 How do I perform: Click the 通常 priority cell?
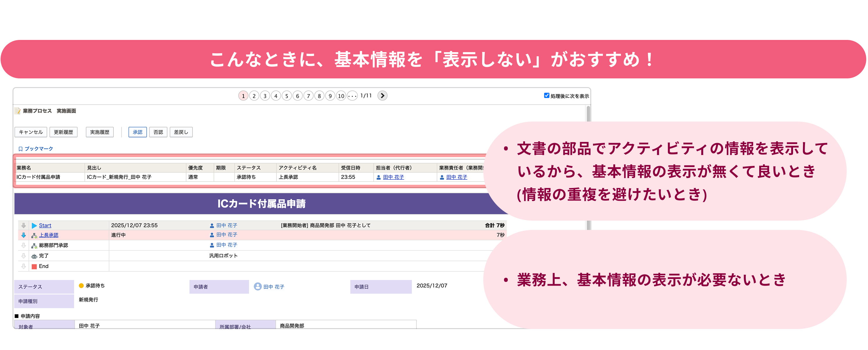pos(200,177)
